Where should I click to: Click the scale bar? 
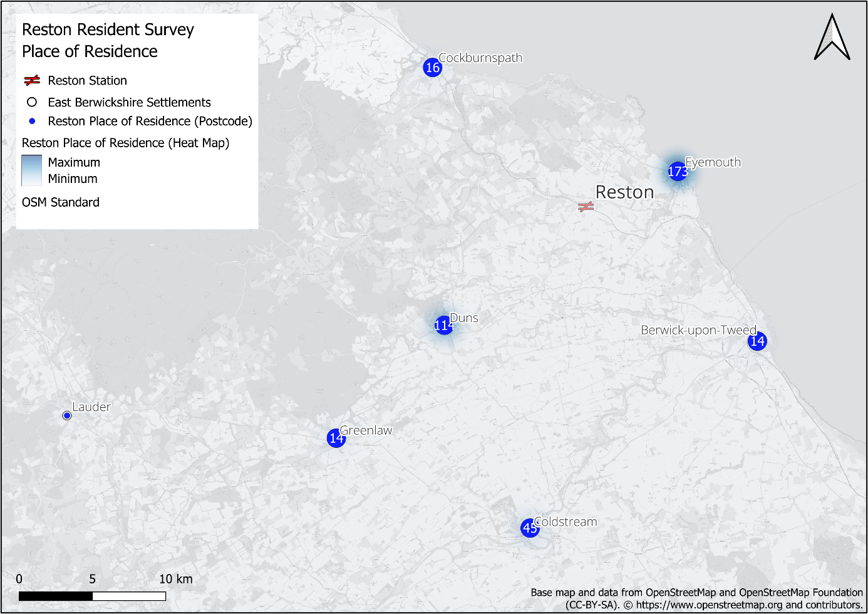tap(92, 596)
